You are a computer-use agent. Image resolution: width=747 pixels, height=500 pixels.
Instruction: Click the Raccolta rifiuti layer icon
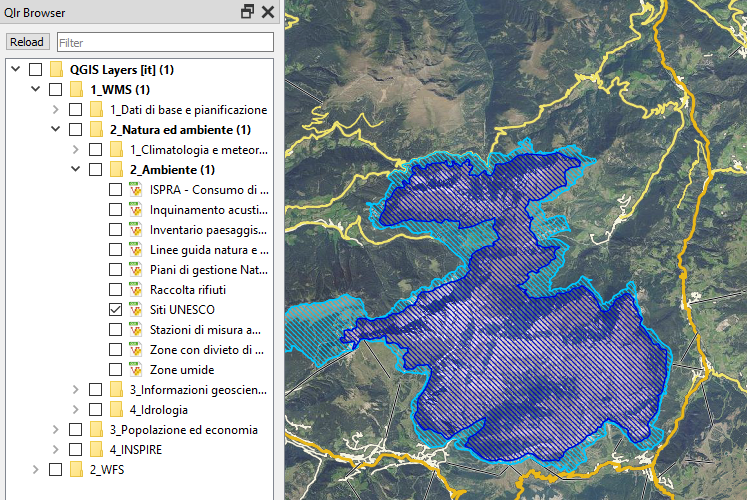tap(136, 290)
